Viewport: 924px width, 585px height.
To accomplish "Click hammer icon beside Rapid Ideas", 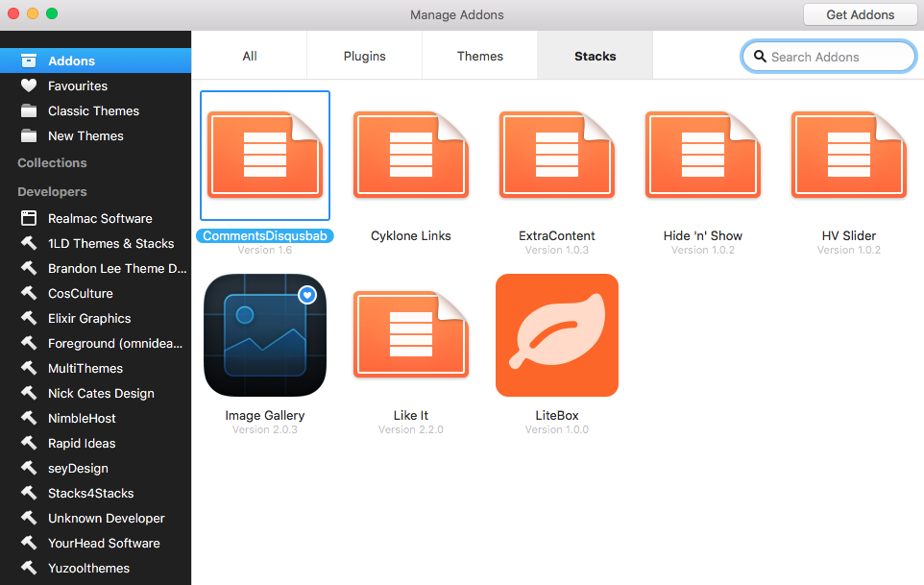I will pos(28,443).
